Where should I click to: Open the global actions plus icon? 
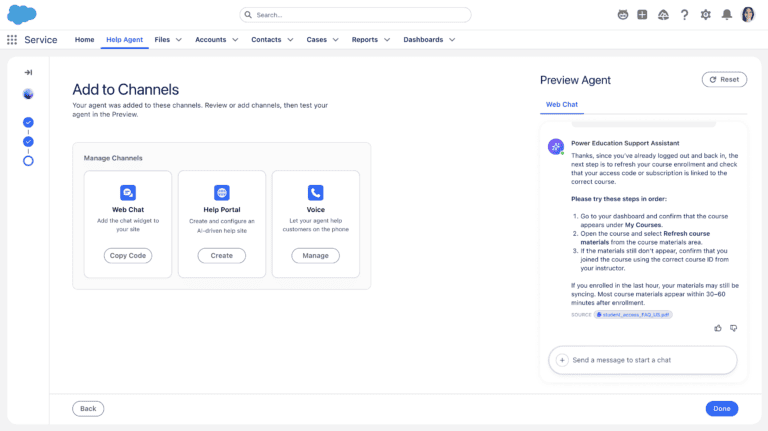coord(642,15)
